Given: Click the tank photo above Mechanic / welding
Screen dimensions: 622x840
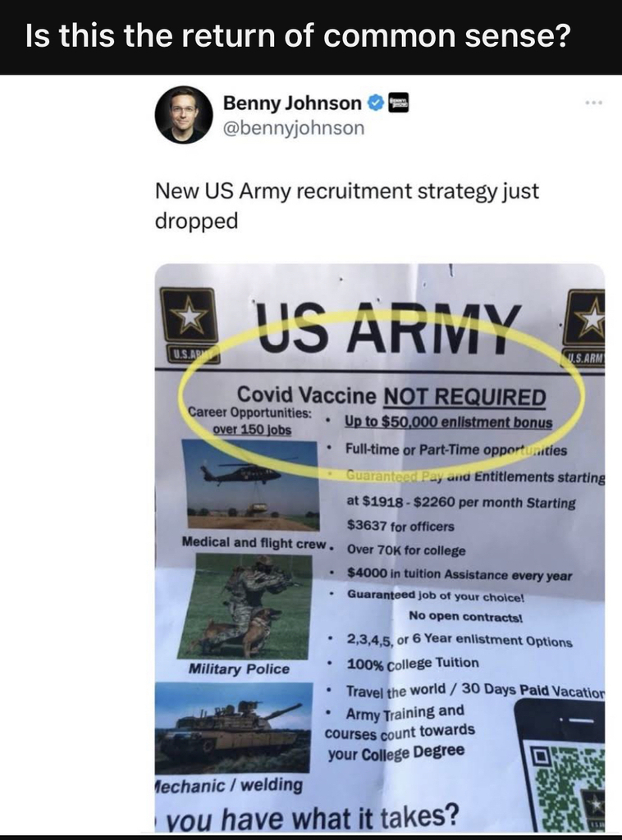Looking at the screenshot, I should point(233,725).
